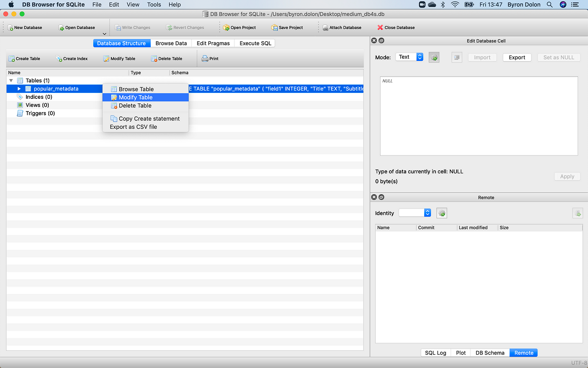Screen dimensions: 588x368
Task: Select Views (0) in the tree
Action: pyautogui.click(x=37, y=105)
